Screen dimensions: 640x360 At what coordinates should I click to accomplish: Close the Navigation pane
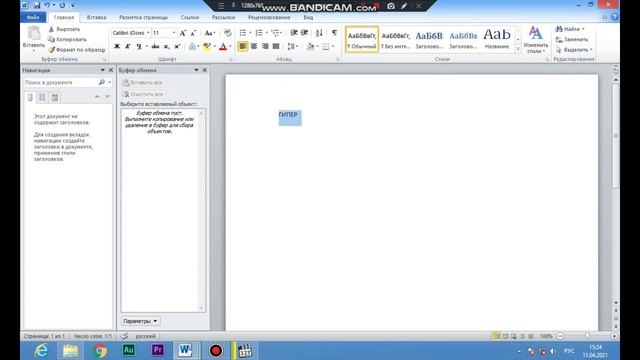tap(111, 70)
